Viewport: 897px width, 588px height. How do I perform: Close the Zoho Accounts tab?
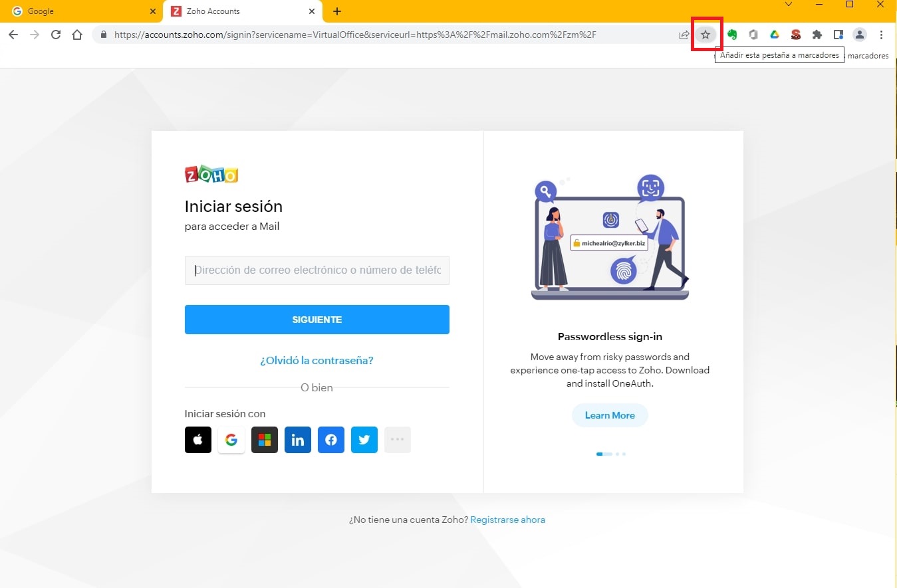313,11
